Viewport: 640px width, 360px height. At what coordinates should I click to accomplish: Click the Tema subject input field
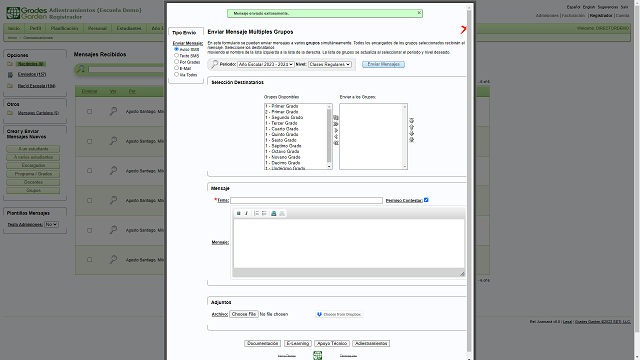pyautogui.click(x=307, y=200)
